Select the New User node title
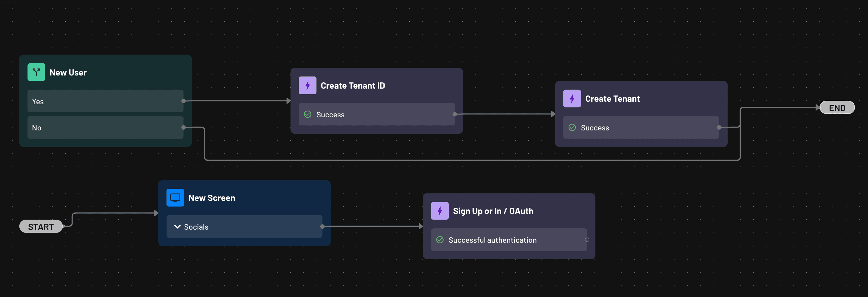Screen dimensions: 868x297 (68, 72)
